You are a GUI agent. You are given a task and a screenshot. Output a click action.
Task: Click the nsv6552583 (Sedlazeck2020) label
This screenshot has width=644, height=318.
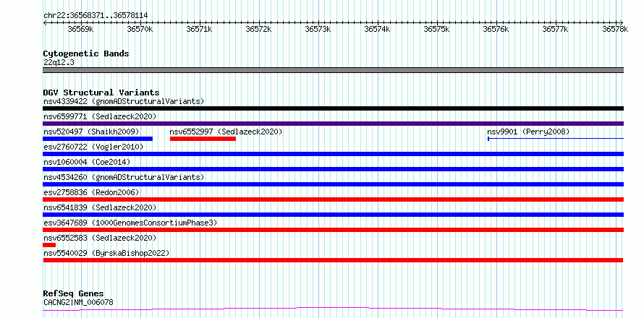(100, 238)
